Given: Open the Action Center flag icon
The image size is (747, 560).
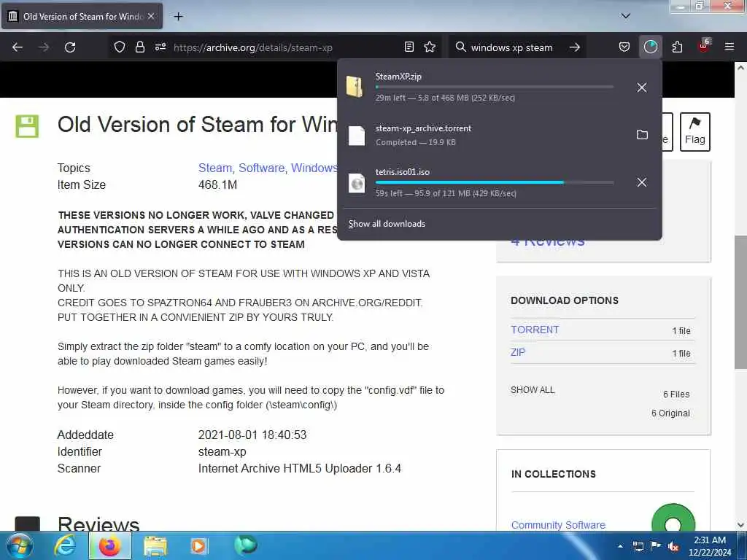Looking at the screenshot, I should pos(656,546).
